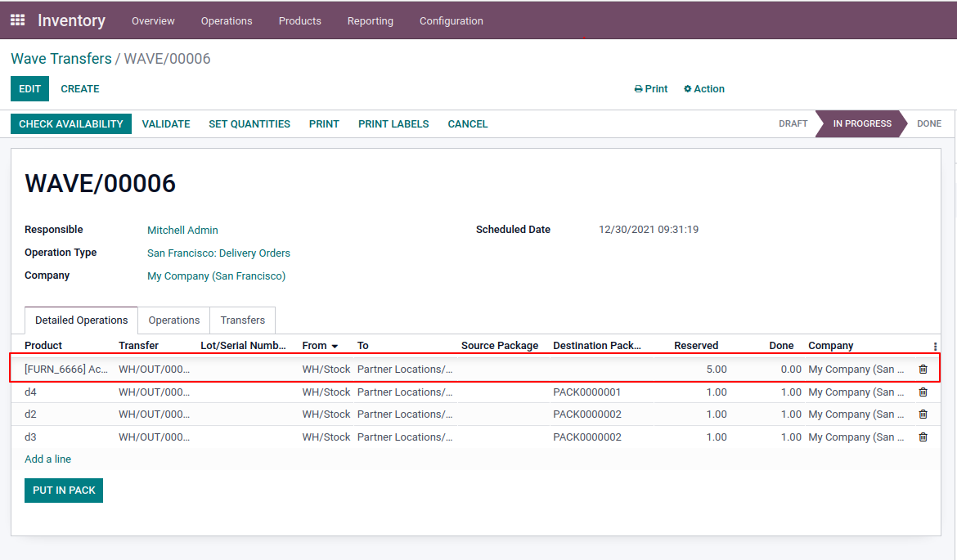The height and width of the screenshot is (560, 957).
Task: Open the Overview menu
Action: 153,20
